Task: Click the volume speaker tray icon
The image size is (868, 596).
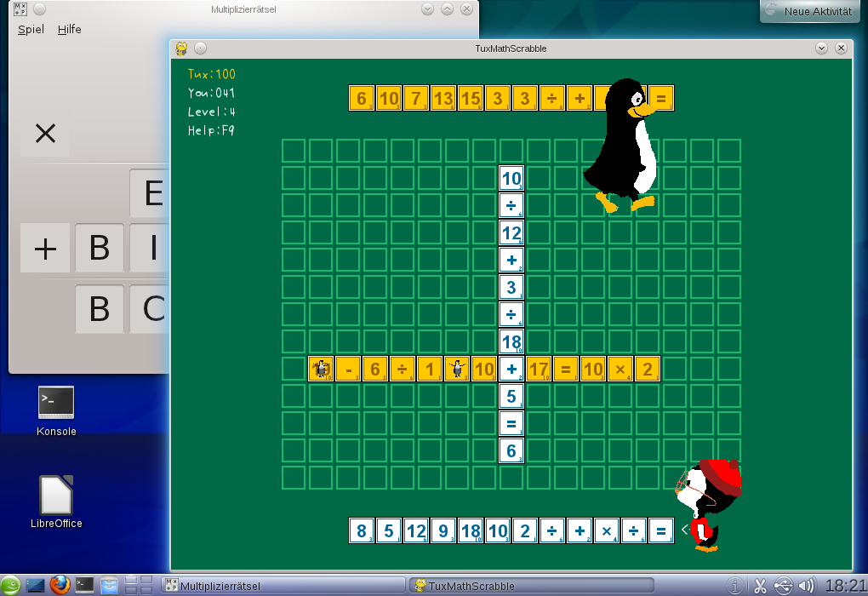Action: pos(807,586)
